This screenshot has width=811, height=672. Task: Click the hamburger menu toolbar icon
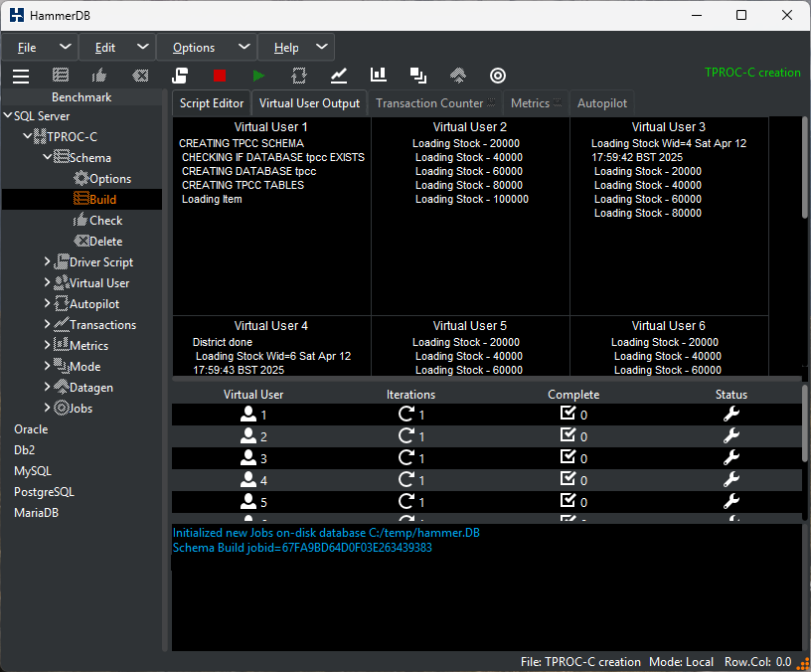pyautogui.click(x=21, y=76)
